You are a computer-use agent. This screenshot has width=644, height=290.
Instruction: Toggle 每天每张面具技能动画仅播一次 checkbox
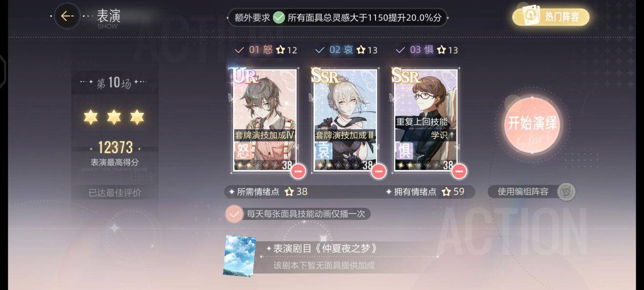click(235, 214)
